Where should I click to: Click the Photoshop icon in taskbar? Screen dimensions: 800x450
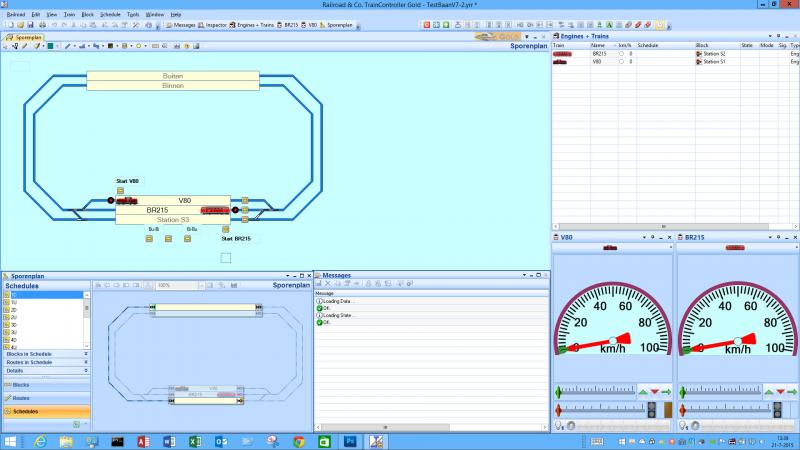350,441
